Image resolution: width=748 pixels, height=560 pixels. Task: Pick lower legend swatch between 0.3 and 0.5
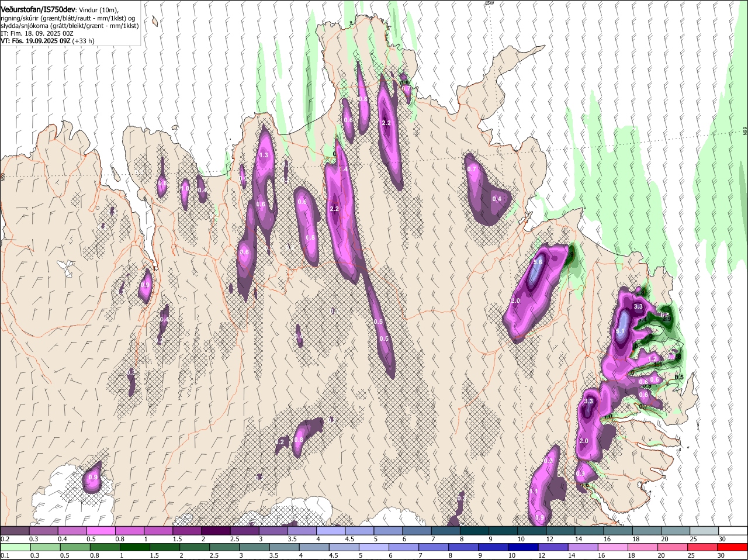pos(44,547)
